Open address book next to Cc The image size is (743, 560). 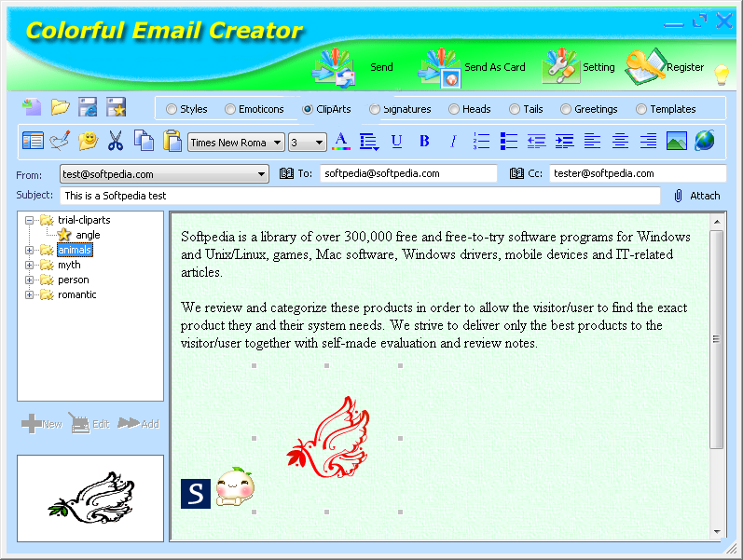(516, 173)
